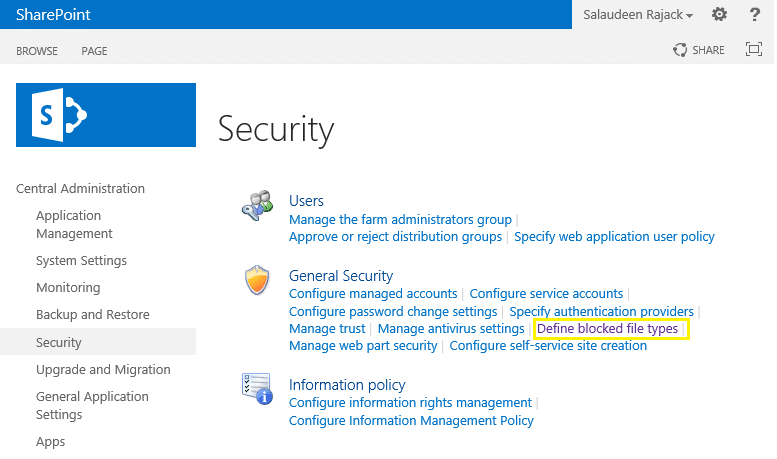Click the SharePoint brand text in header
The image size is (777, 459).
coord(53,15)
